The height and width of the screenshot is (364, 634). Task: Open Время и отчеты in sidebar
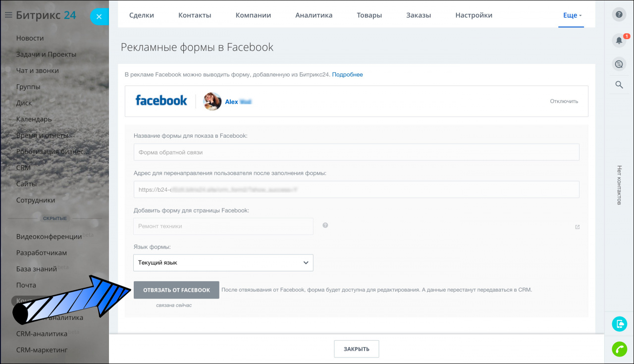[x=43, y=135]
